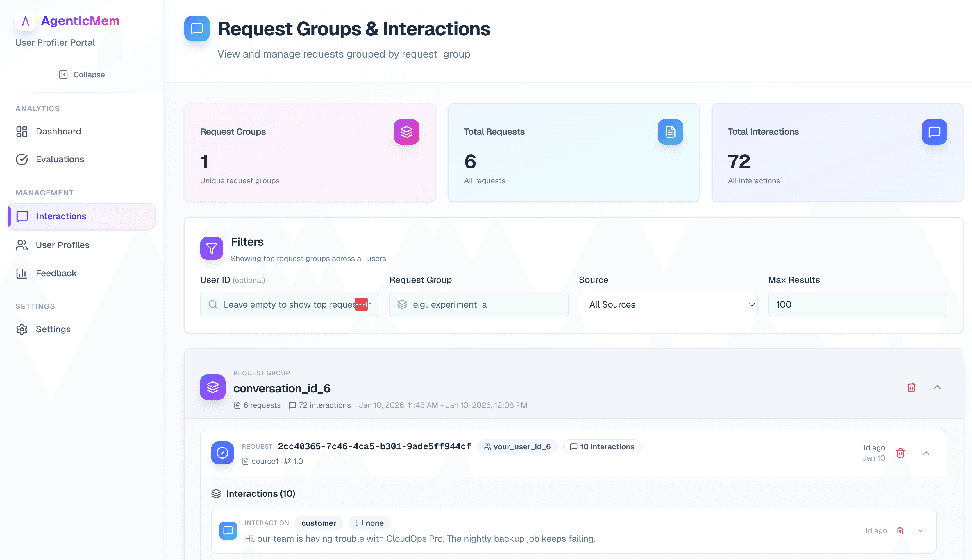Click the Filters funnel icon
The height and width of the screenshot is (560, 972).
[211, 248]
